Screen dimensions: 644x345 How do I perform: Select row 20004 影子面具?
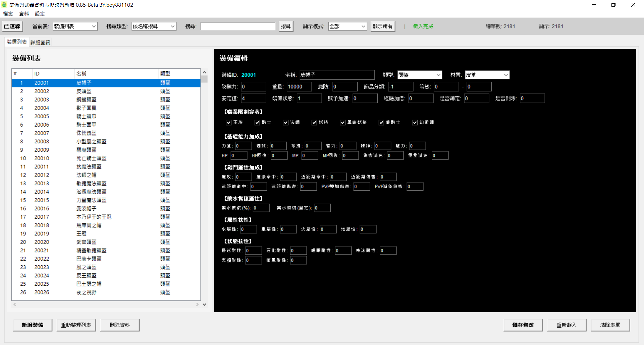[106, 108]
